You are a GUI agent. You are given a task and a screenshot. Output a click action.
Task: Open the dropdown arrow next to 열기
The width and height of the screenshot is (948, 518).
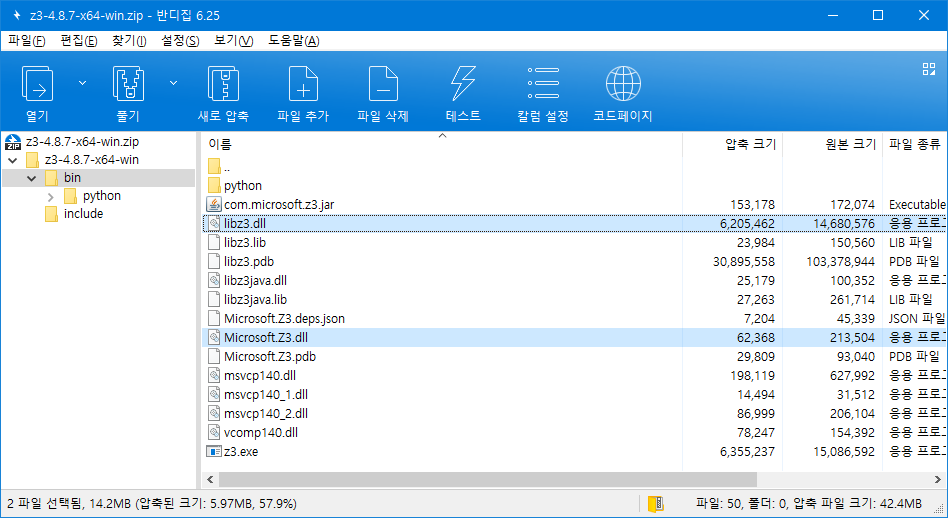tap(82, 83)
